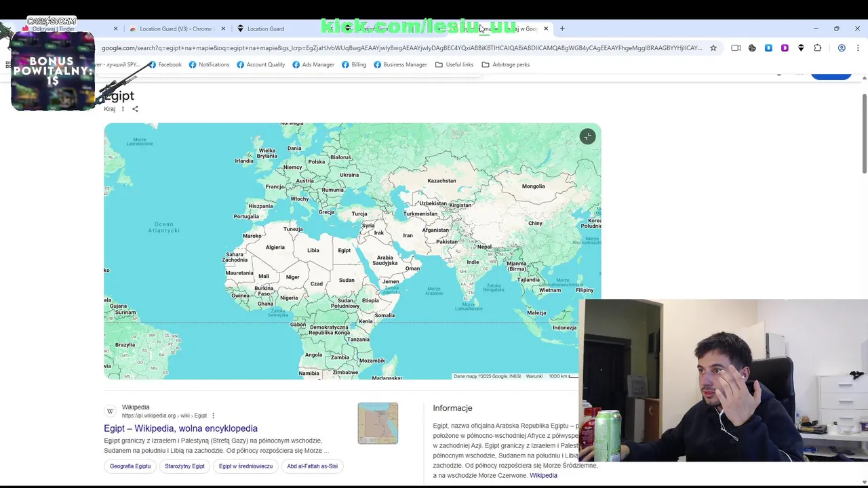The height and width of the screenshot is (488, 868).
Task: Open the Billing bookmark
Action: pyautogui.click(x=354, y=64)
